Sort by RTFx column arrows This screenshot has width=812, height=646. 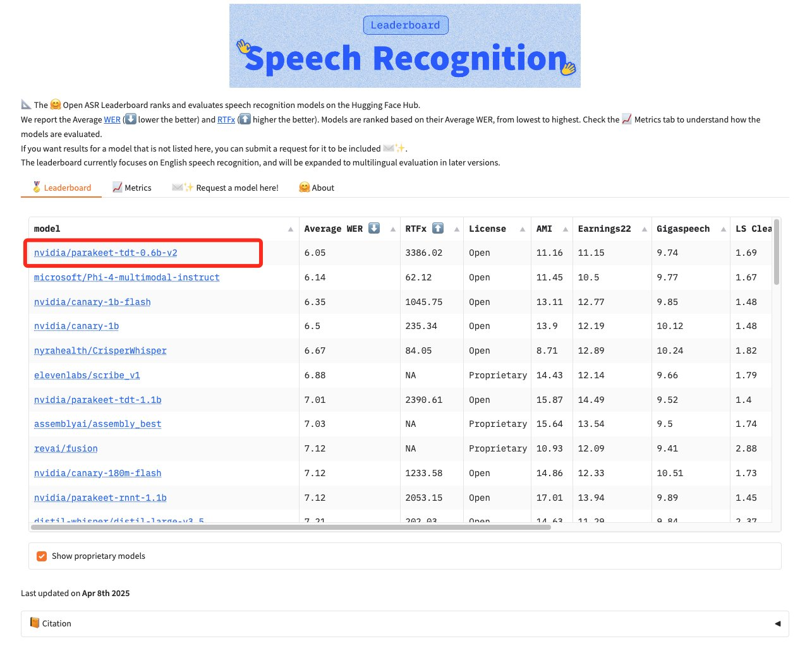click(457, 229)
